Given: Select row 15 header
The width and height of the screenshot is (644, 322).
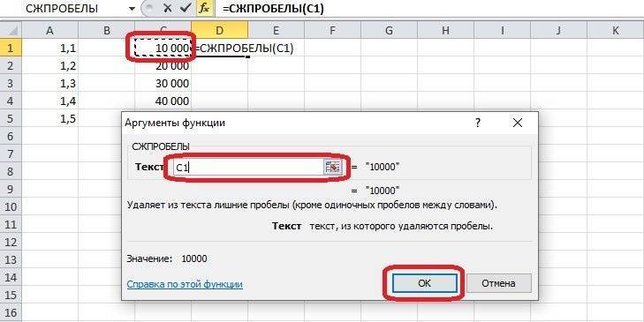Looking at the screenshot, I should tap(11, 296).
